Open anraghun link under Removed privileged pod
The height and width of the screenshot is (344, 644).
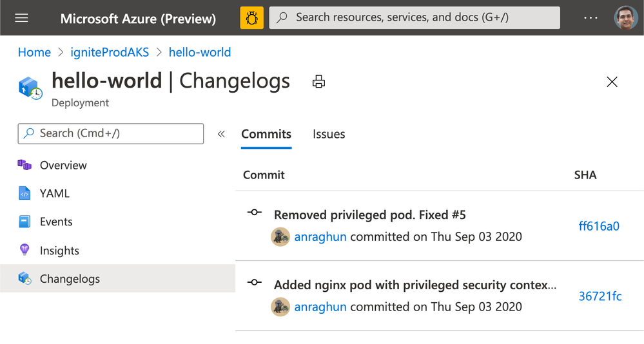pos(320,237)
